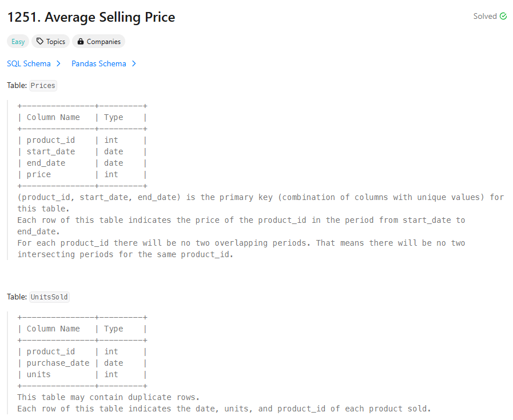Viewport: 513px width, 420px height.
Task: Click the "Solved" status text
Action: pos(485,17)
